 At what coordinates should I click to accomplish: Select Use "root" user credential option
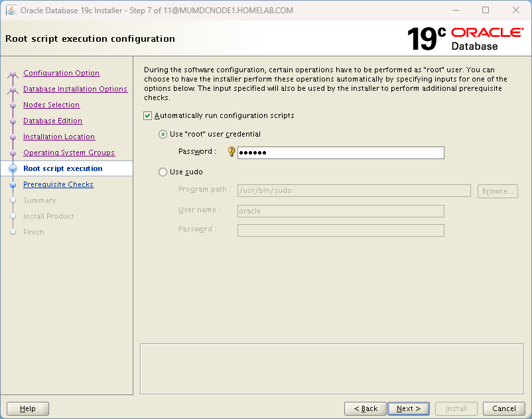(163, 135)
